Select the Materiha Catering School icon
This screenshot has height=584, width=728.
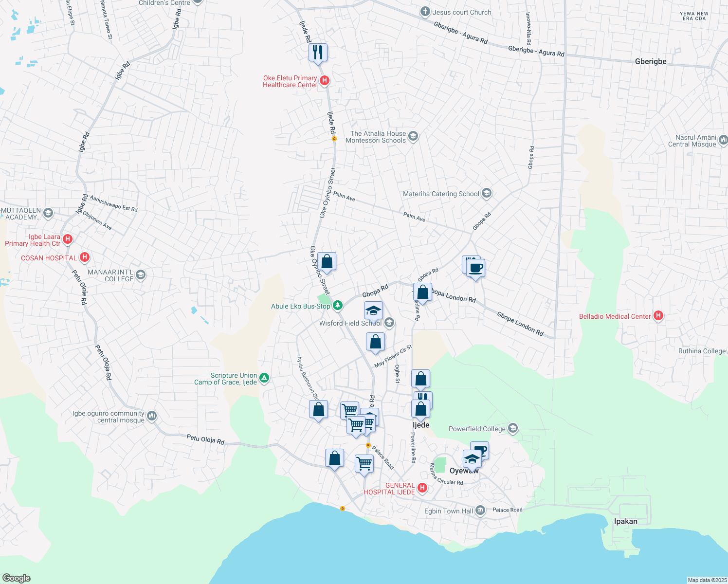[x=486, y=193]
